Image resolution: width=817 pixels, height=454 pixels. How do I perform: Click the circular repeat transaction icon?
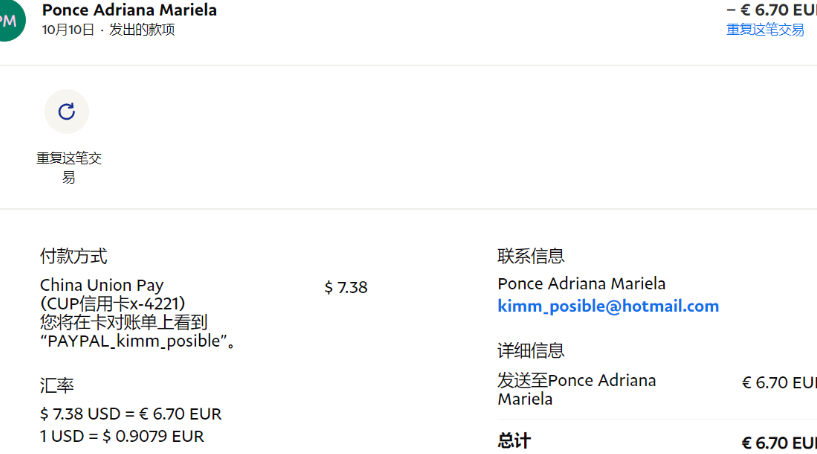click(x=67, y=111)
